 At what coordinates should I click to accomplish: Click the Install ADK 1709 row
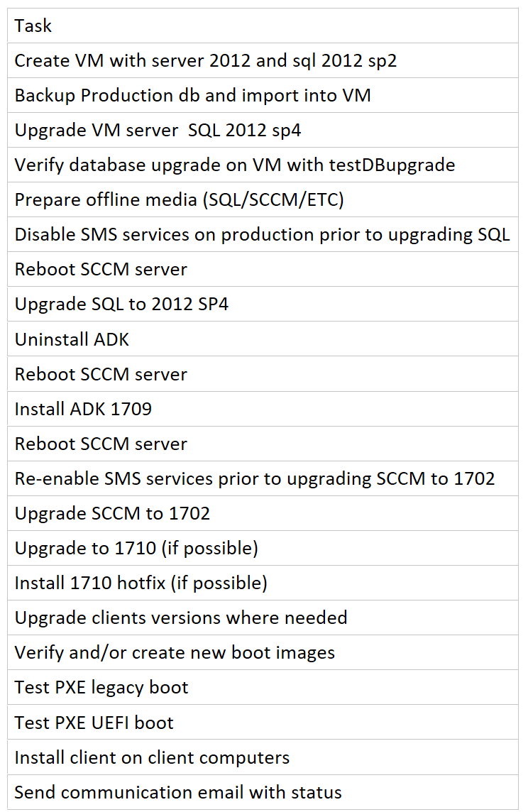click(263, 409)
